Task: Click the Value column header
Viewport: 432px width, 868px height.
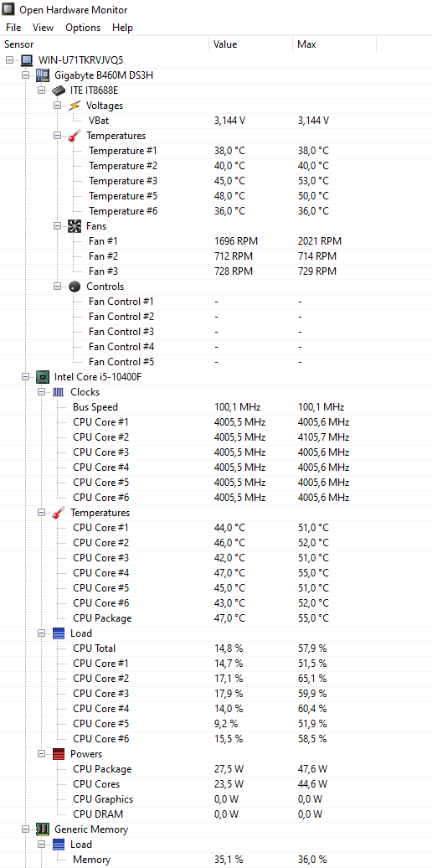Action: pos(250,44)
